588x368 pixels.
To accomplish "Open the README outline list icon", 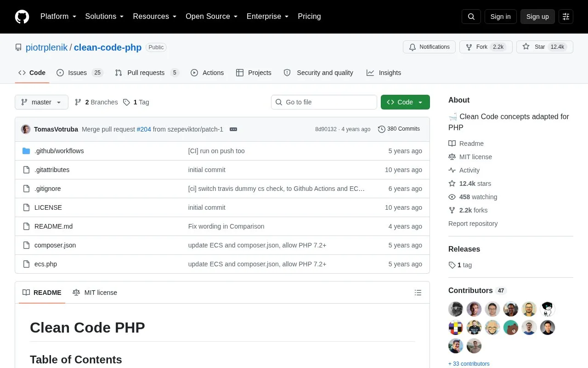I will point(418,293).
